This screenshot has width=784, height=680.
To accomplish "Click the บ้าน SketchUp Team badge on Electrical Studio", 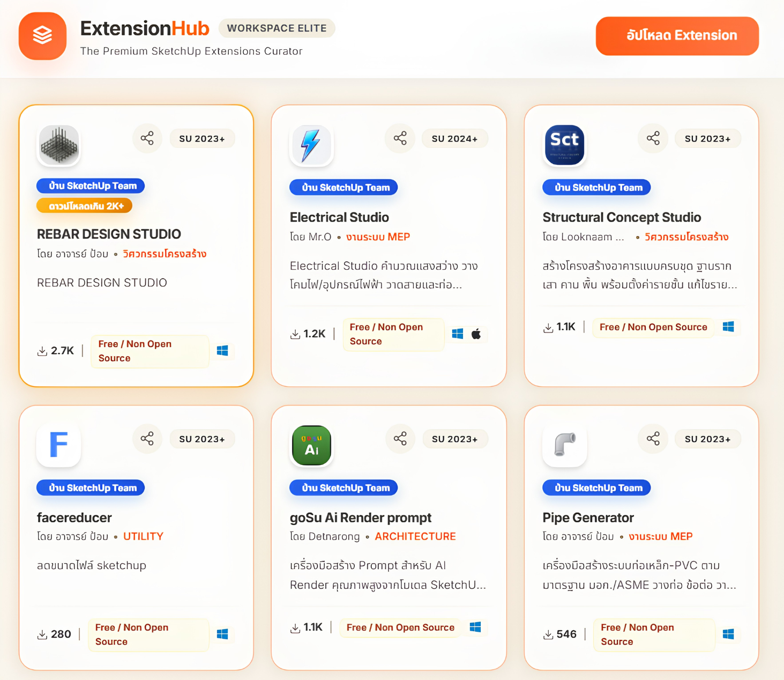I will coord(344,188).
